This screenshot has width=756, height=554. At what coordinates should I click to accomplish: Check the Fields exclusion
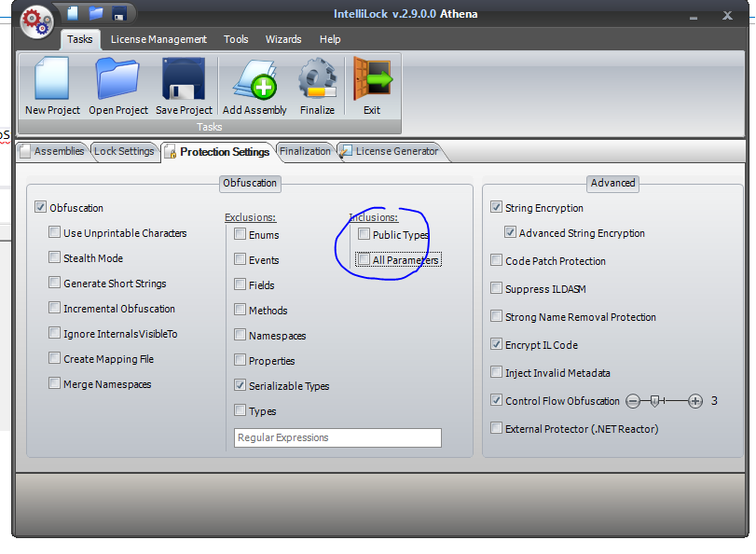tap(240, 284)
